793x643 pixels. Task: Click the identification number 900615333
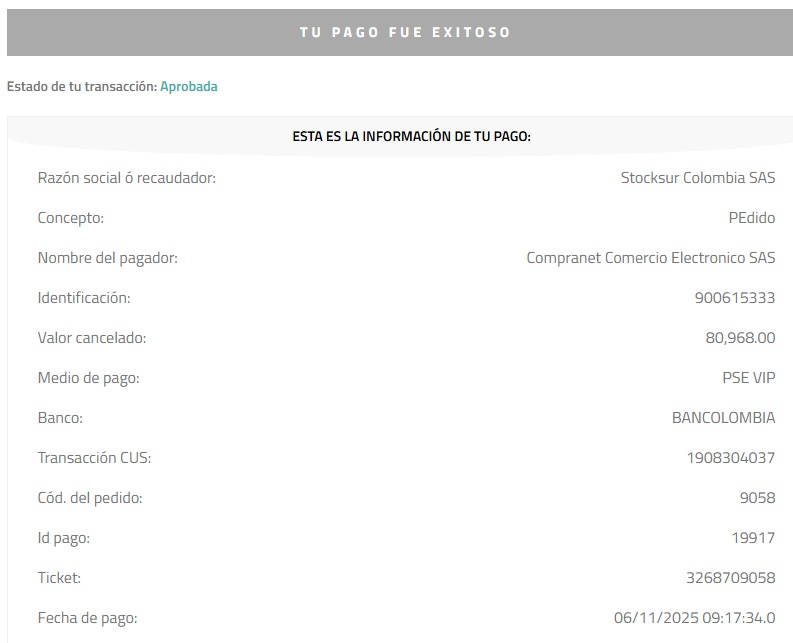point(735,298)
